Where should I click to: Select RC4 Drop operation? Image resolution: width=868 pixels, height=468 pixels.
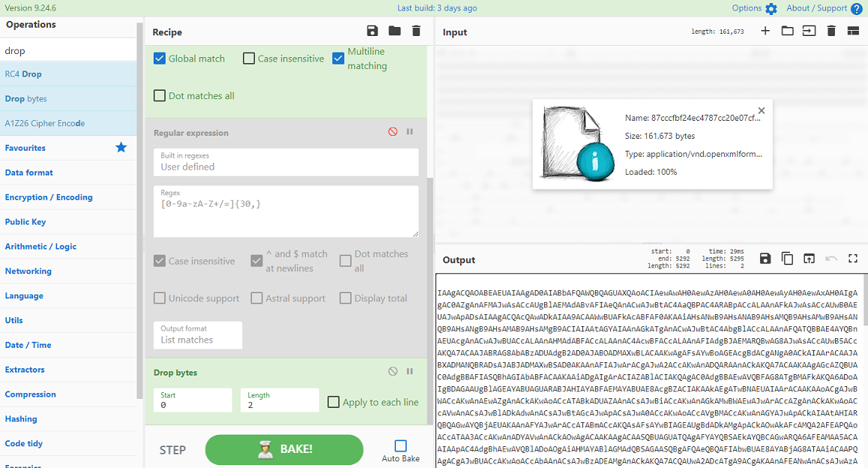tap(68, 73)
